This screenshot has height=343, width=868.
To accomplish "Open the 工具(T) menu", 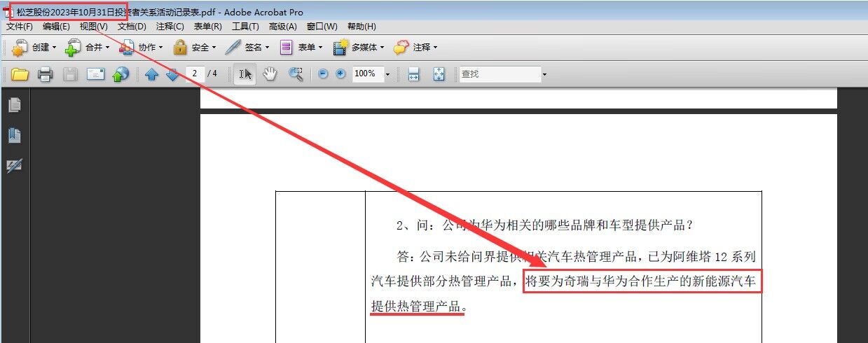I will [x=245, y=27].
